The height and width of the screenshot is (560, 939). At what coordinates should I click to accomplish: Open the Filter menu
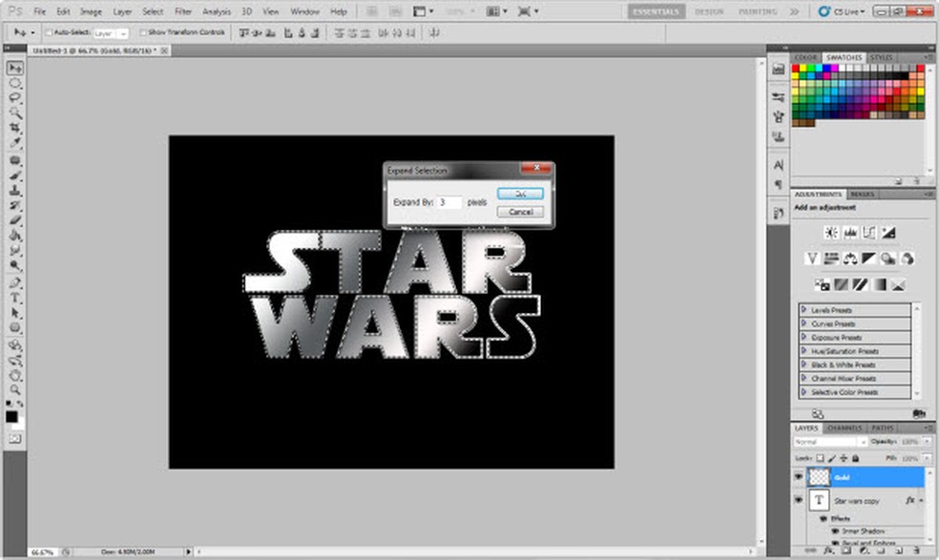pos(183,11)
